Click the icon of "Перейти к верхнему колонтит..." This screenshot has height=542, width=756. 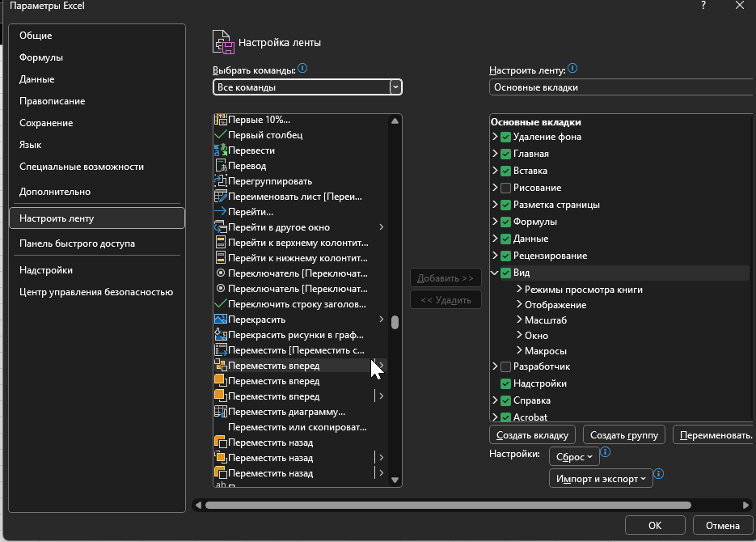click(221, 243)
